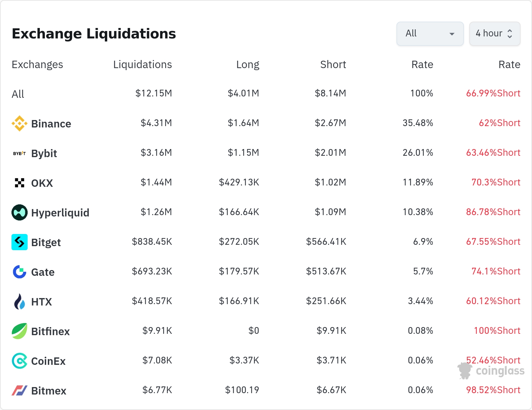
Task: Click the Bybit logo icon
Action: 20,153
